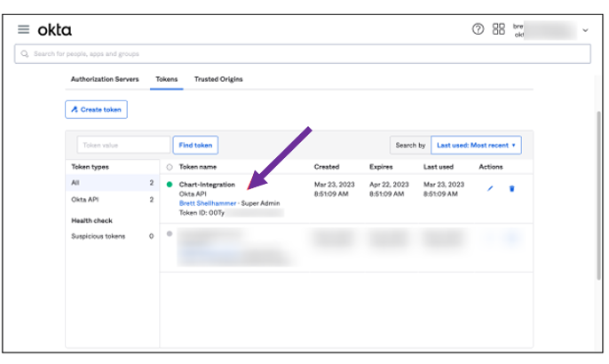Switch to Authorization Servers tab

105,79
